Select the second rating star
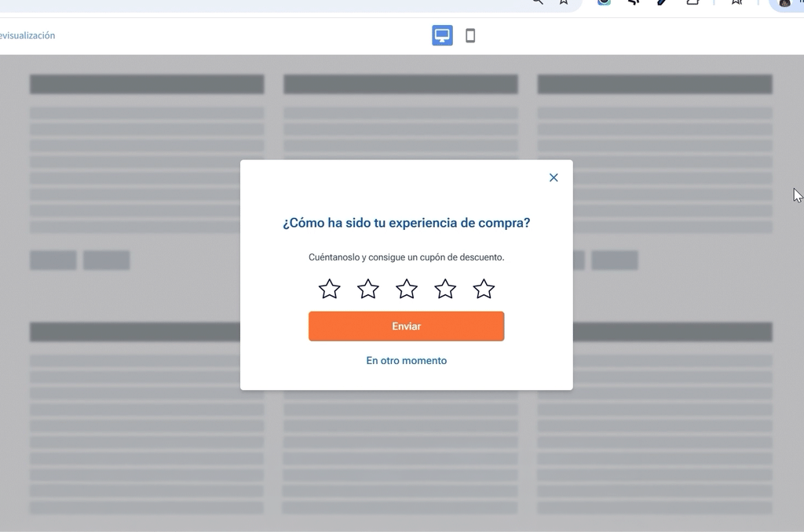804x532 pixels. [x=367, y=289]
